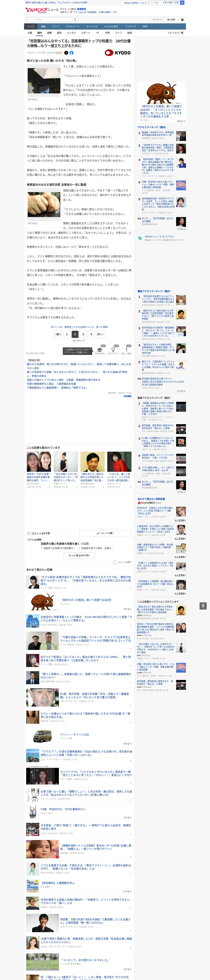Open the 経済 category
Screen dimensions: 210x980
59,33
